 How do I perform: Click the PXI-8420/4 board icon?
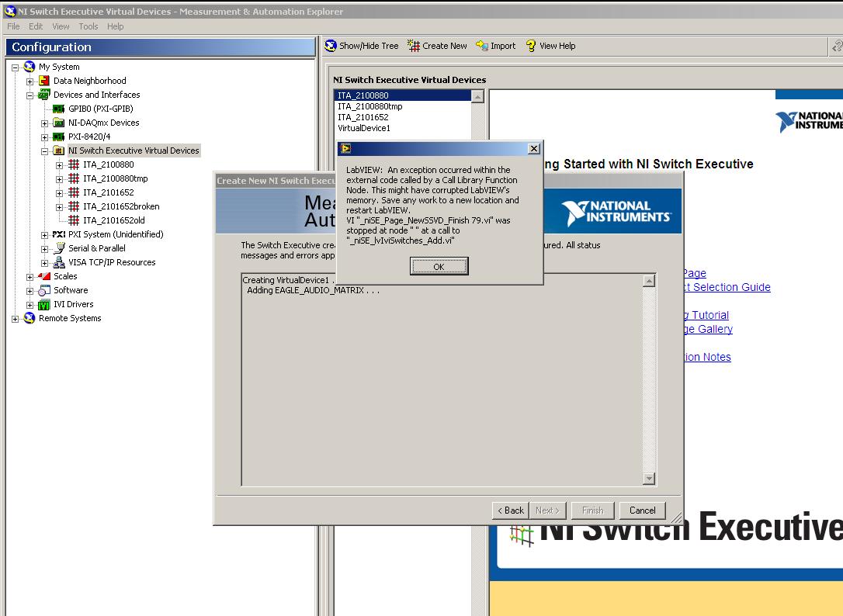pos(58,137)
